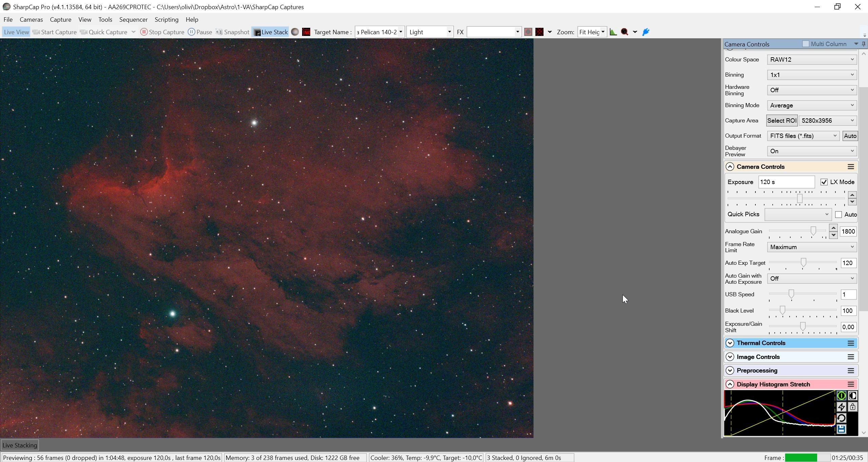Image resolution: width=868 pixels, height=462 pixels.
Task: Toggle the green power icon on the histogram
Action: pos(841,396)
